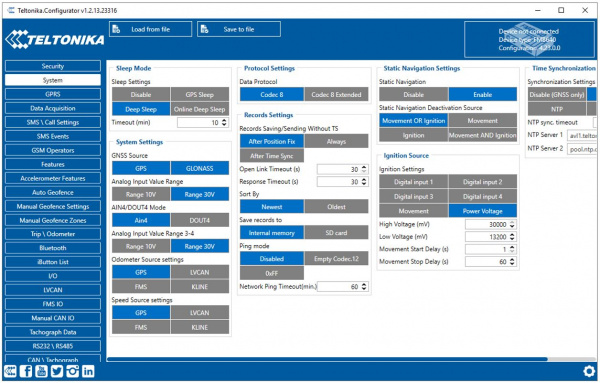Open the Instagram icon link
The width and height of the screenshot is (600, 383).
pyautogui.click(x=73, y=371)
